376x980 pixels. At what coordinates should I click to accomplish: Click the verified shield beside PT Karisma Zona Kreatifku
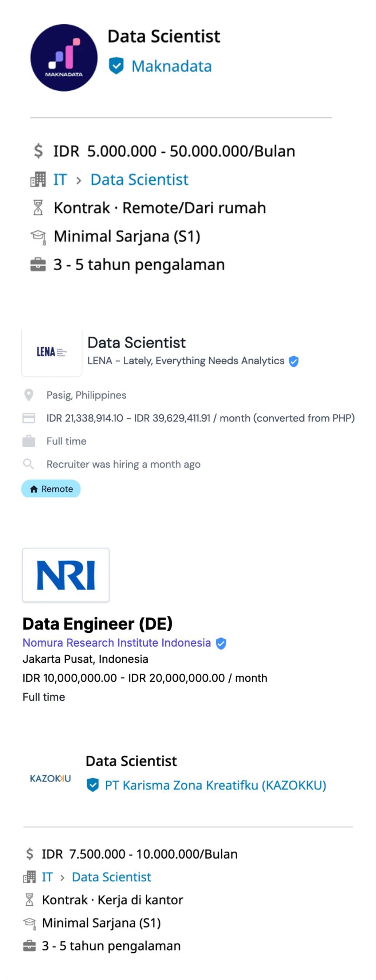(92, 785)
